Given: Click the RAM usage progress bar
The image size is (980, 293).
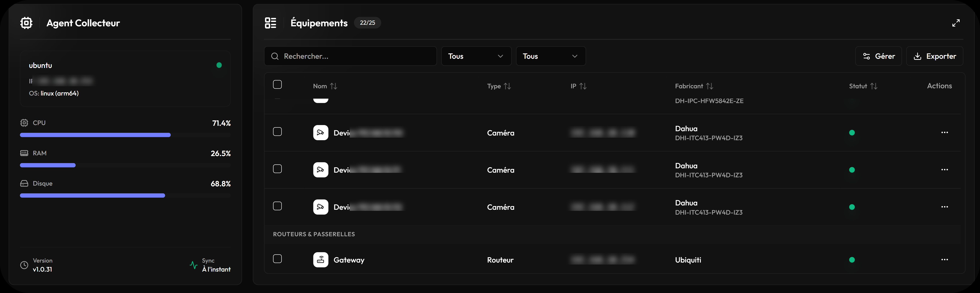Looking at the screenshot, I should (x=125, y=165).
